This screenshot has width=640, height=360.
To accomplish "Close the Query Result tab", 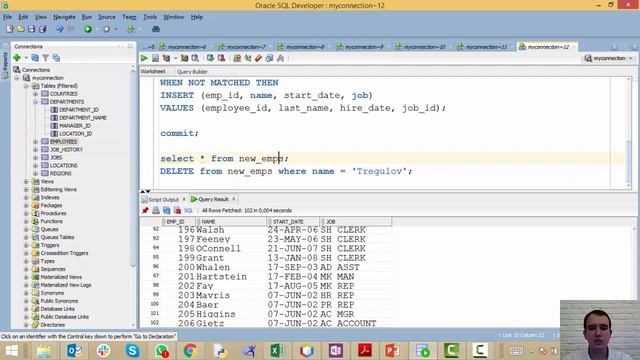I will [x=234, y=199].
